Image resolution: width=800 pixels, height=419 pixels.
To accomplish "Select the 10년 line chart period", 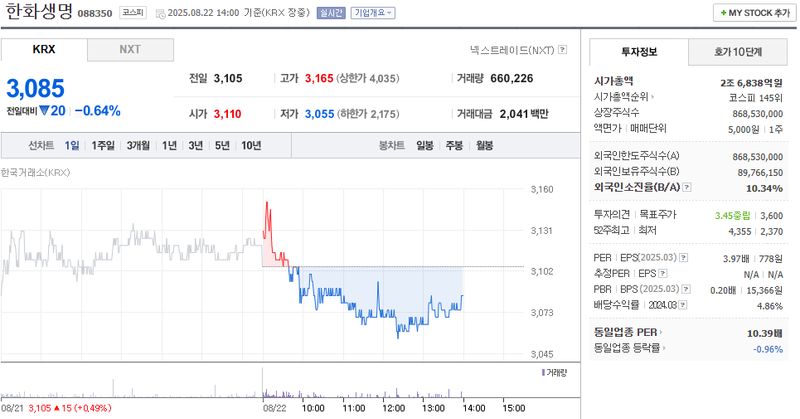I will coord(251,146).
